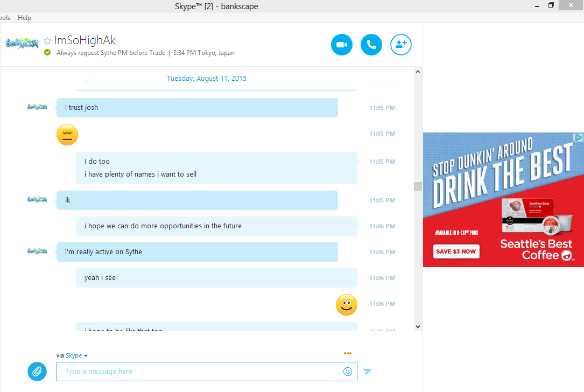The width and height of the screenshot is (584, 392).
Task: Start a video call with ImSoHighAk
Action: 342,45
